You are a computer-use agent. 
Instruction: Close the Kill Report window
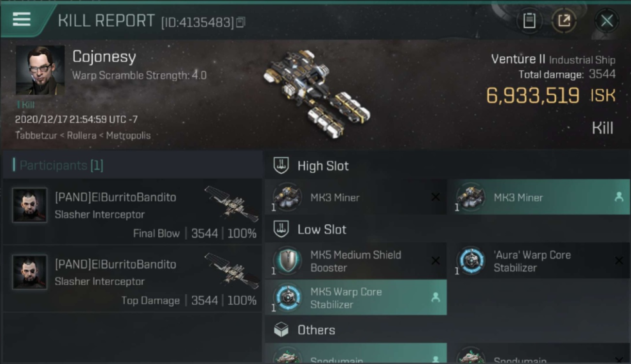pos(607,21)
